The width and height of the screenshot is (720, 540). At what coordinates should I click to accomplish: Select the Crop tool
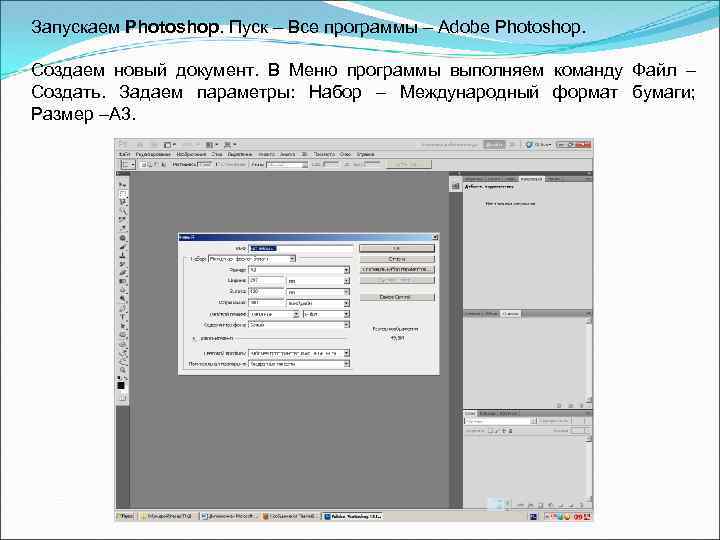[x=122, y=220]
